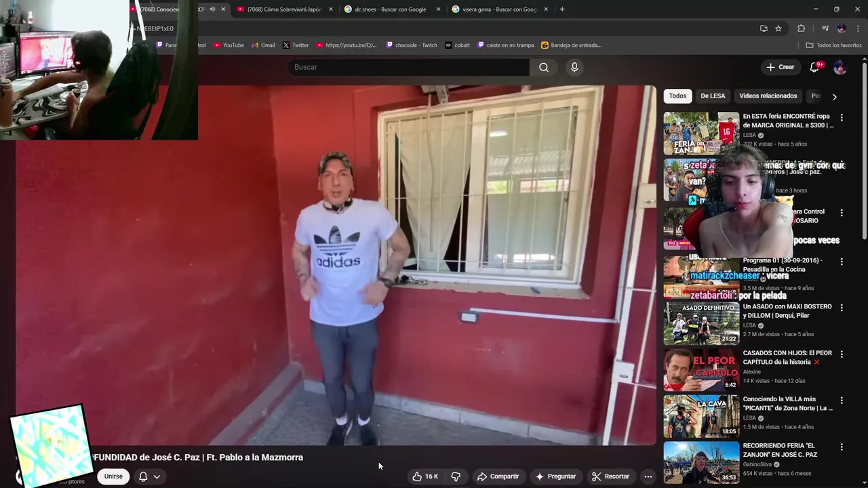The image size is (868, 488).
Task: Click the install/cast icon left of star
Action: pyautogui.click(x=764, y=28)
